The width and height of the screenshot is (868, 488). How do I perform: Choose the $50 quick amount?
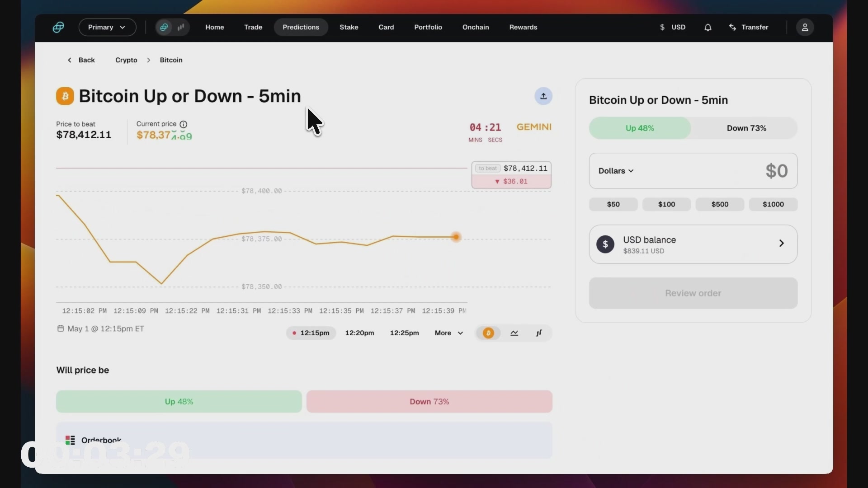613,205
